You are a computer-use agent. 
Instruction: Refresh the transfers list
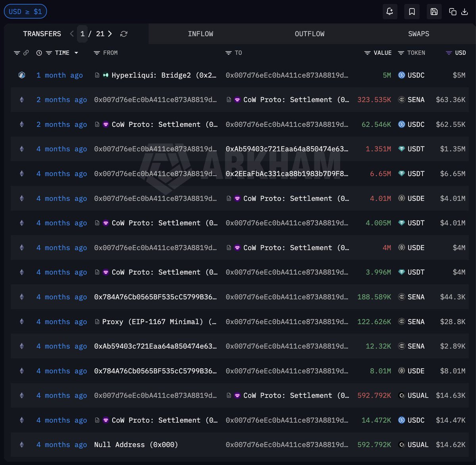pyautogui.click(x=124, y=34)
